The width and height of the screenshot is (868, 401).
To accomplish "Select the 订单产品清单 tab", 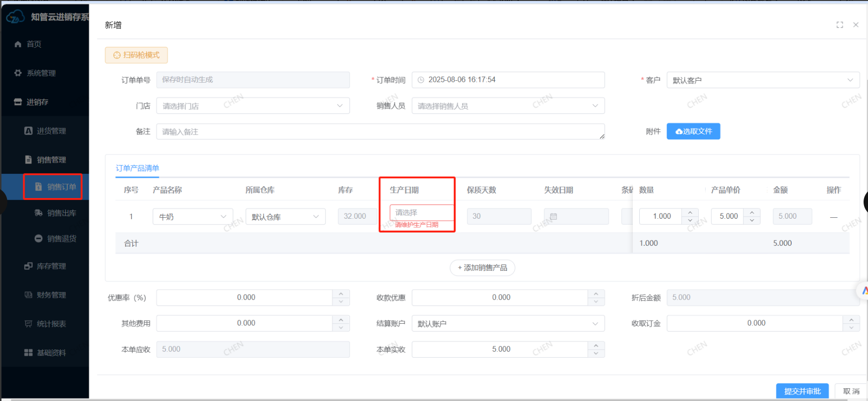I will pyautogui.click(x=137, y=168).
